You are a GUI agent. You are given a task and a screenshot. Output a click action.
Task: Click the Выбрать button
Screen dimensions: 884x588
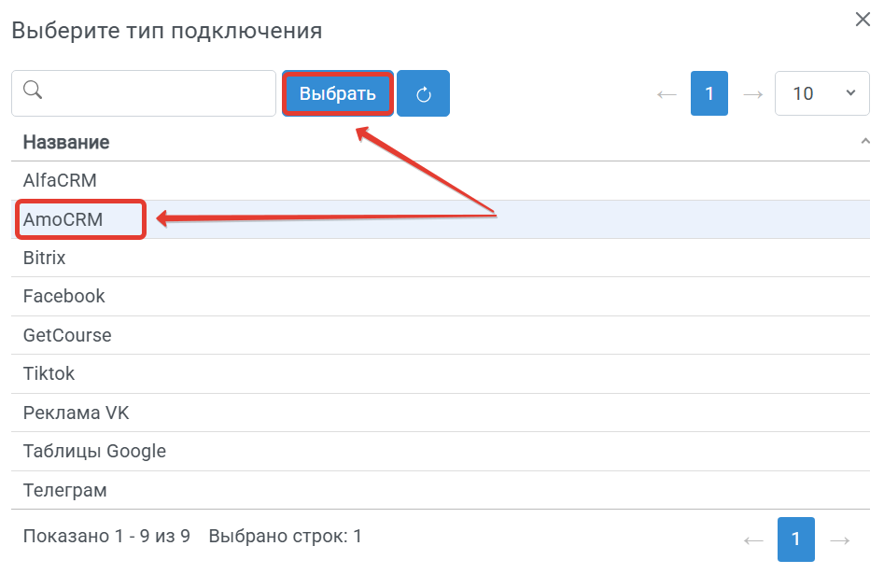[x=338, y=93]
